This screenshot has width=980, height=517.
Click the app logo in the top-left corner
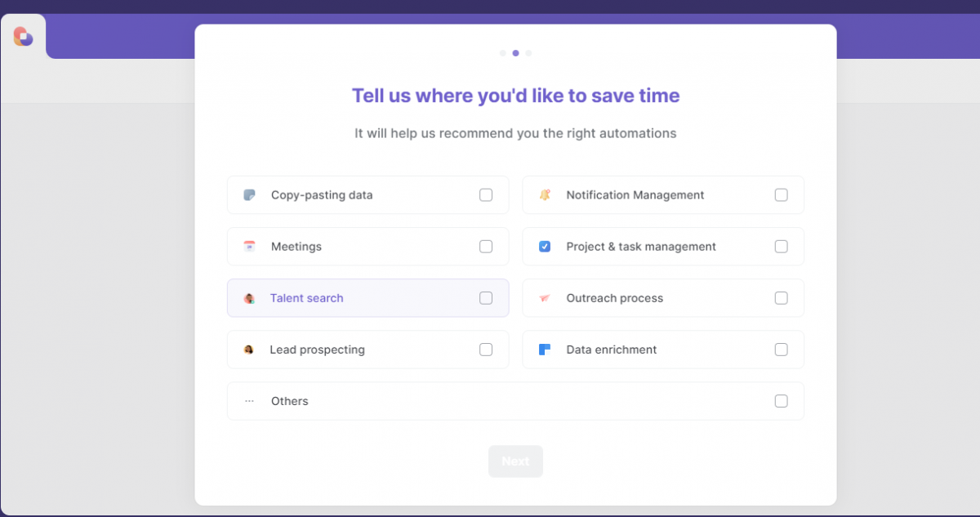pyautogui.click(x=23, y=36)
